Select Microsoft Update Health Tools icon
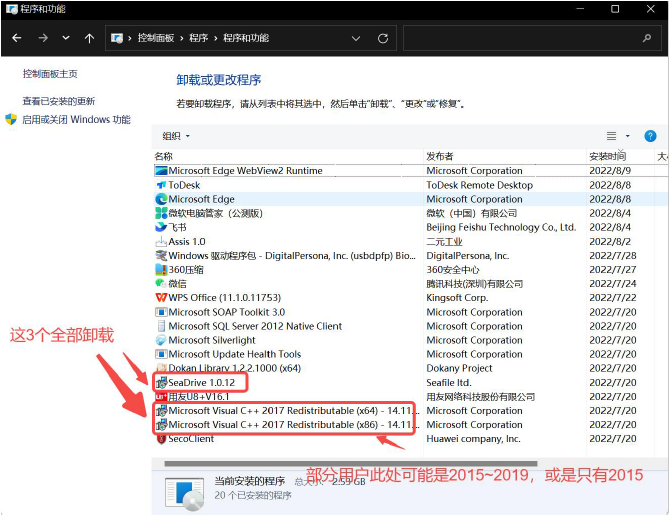This screenshot has height=520, width=669. [x=161, y=354]
